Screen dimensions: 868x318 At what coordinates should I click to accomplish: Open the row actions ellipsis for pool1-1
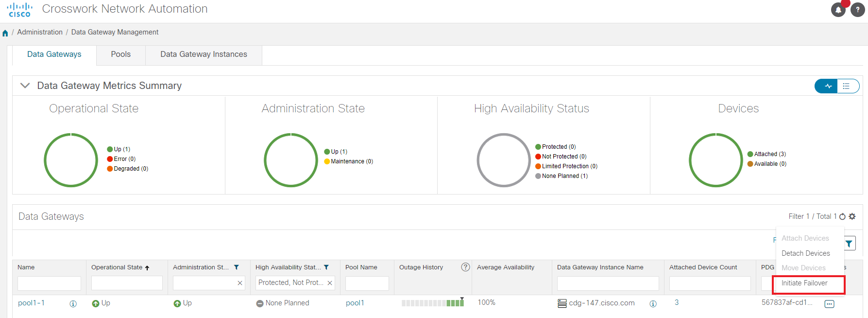pos(829,304)
